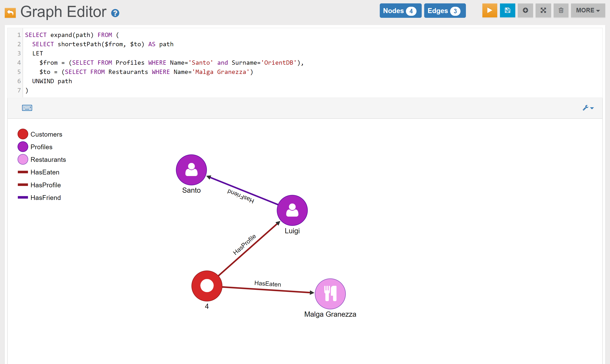Open the MORE dropdown menu
The image size is (610, 364).
[587, 11]
